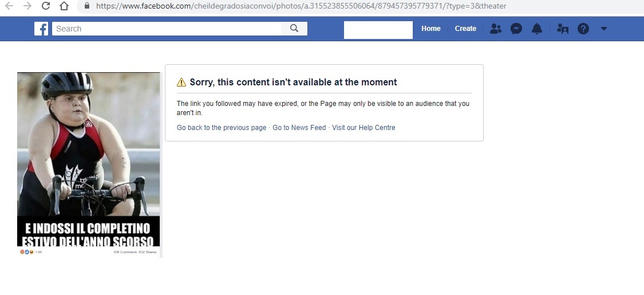Screen dimensions: 644x295
Task: Open the Create menu item
Action: tap(465, 28)
